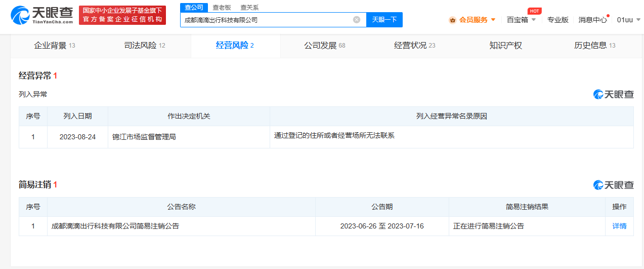Clear the search box with X icon

(x=356, y=20)
